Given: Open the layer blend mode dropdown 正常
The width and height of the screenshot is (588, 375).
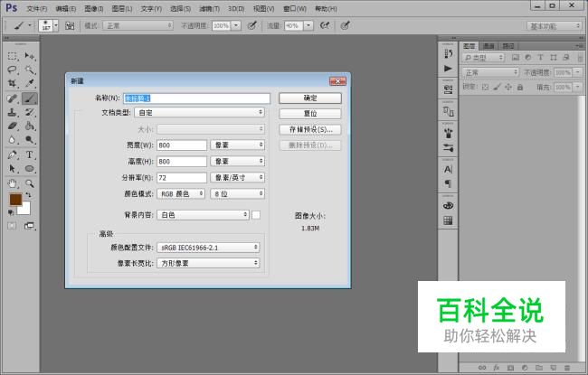Looking at the screenshot, I should coord(490,72).
